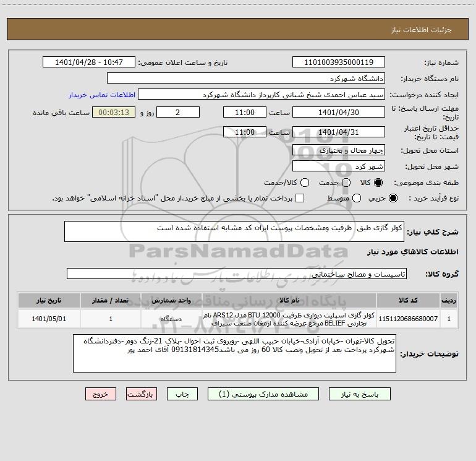Click the price validity time field 11:00
The image size is (476, 461).
(x=245, y=132)
